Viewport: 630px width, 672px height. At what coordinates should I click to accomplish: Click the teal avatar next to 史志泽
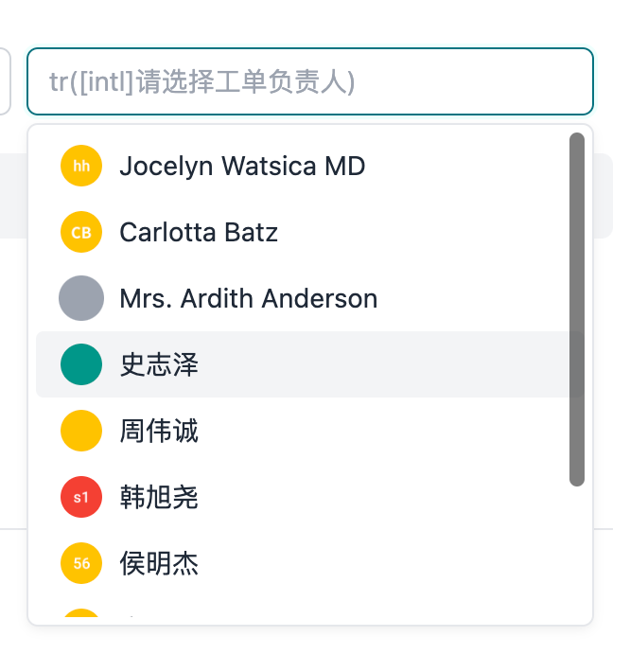[81, 365]
